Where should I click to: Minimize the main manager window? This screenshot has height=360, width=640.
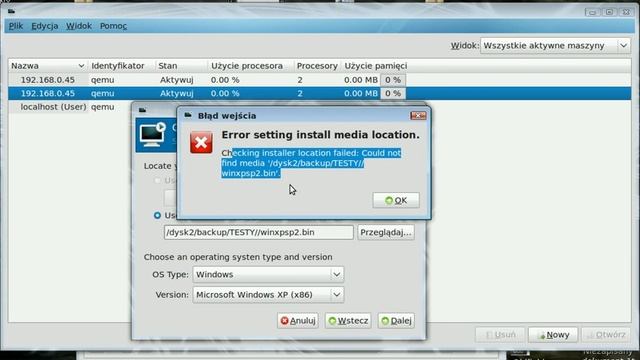(x=592, y=12)
